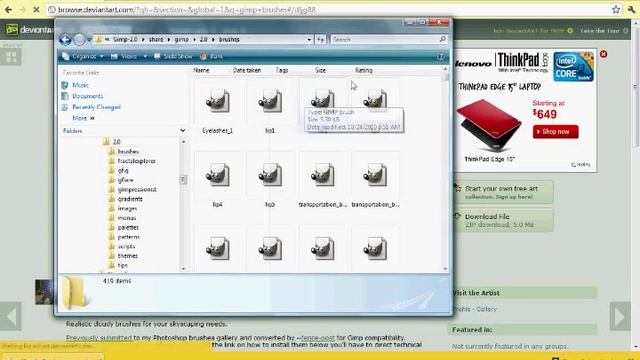Viewport: 640px width, 360px height.
Task: Select the scripts folder in tree
Action: click(x=126, y=246)
